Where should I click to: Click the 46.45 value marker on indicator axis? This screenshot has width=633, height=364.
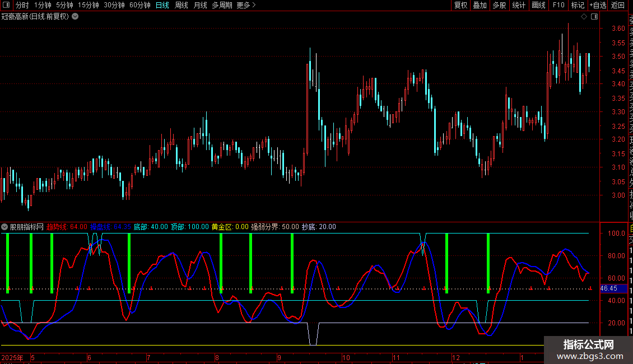608,288
